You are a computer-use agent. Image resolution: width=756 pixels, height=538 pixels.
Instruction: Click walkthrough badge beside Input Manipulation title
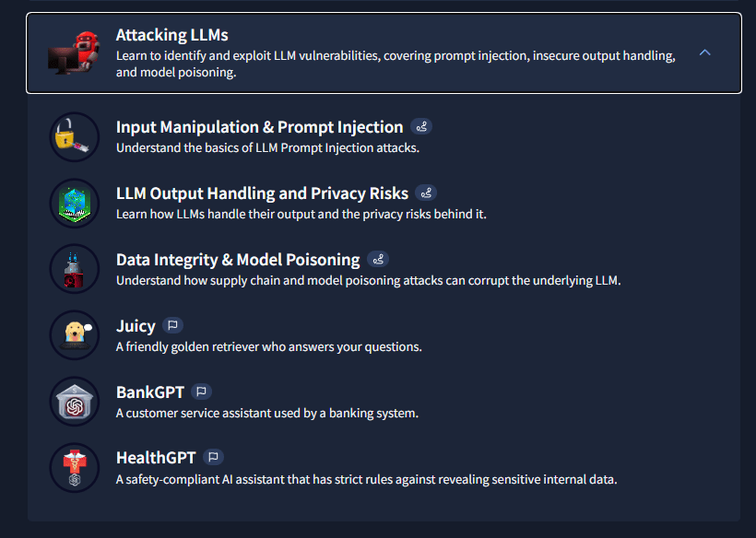(422, 127)
